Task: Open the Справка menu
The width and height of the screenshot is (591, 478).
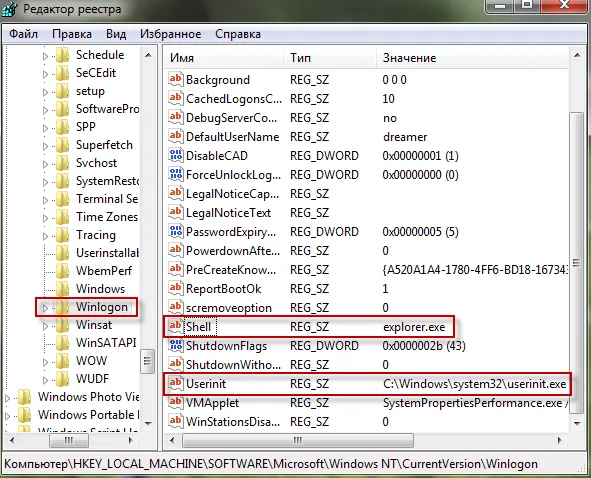Action: coord(238,34)
